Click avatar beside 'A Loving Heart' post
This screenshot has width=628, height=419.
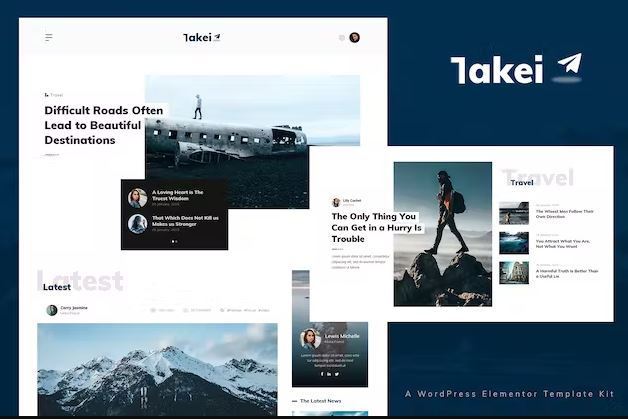click(137, 196)
